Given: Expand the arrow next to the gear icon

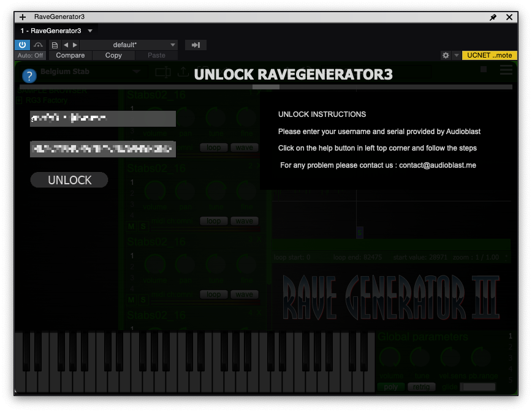Looking at the screenshot, I should coord(457,55).
